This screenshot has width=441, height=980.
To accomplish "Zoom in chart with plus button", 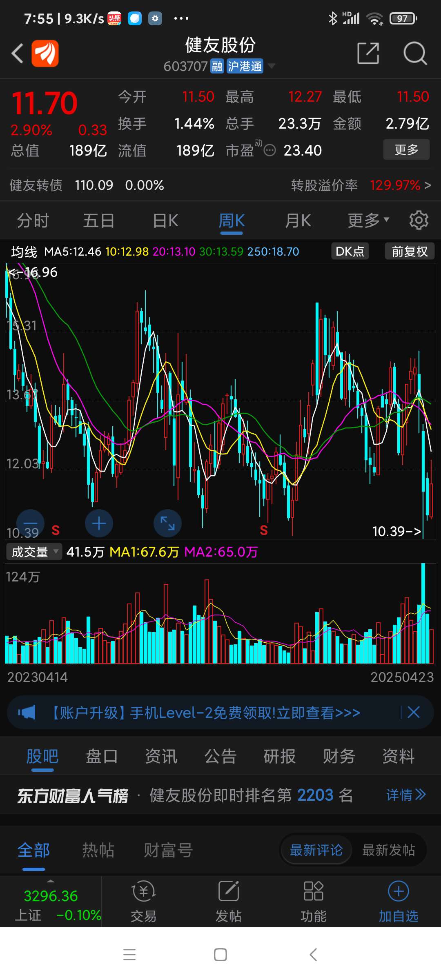I will coord(99,523).
